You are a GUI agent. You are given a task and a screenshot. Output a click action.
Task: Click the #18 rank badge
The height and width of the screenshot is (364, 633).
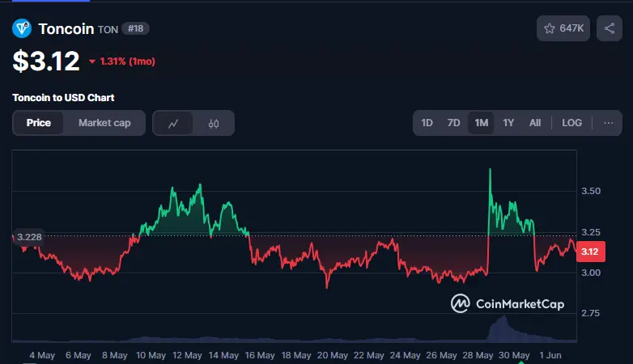coord(136,28)
